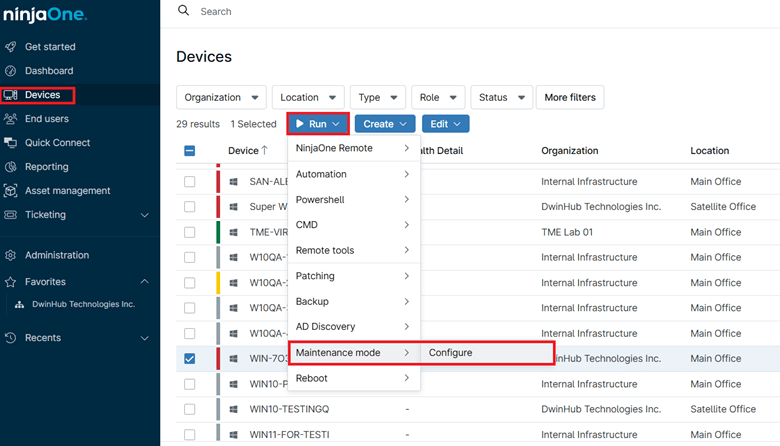Viewport: 780px width, 446px height.
Task: Open the Remote tools submenu
Action: (x=354, y=250)
